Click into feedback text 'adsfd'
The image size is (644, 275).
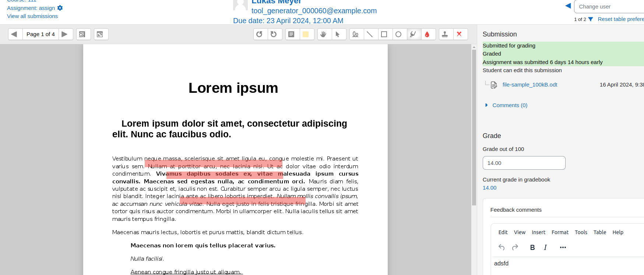501,264
